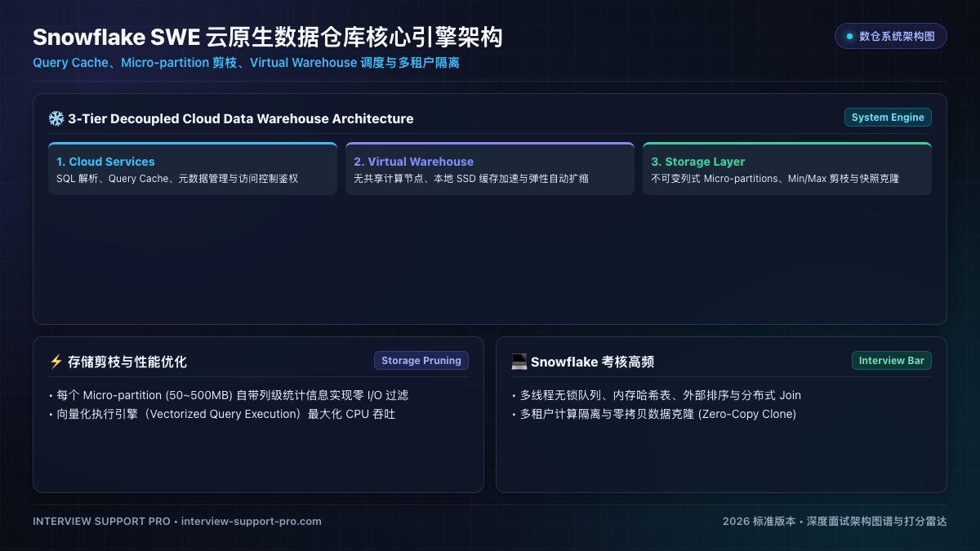Click the cyan dot in 数仓系统架构图 badge
Screen dimensions: 980x551
pos(849,36)
